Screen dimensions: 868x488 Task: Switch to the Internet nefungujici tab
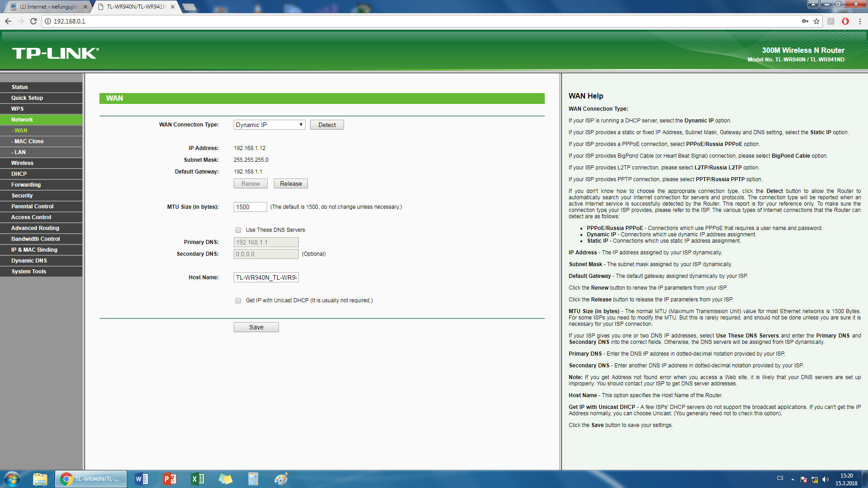49,7
